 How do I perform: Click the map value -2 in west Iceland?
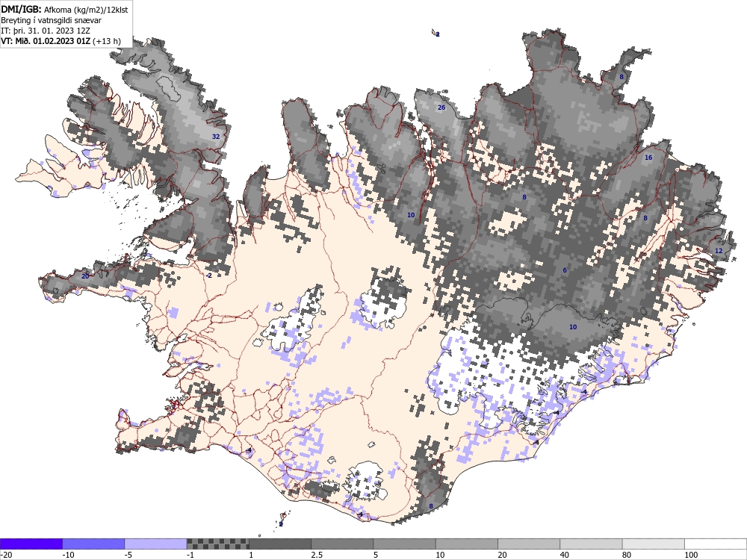tap(208, 276)
